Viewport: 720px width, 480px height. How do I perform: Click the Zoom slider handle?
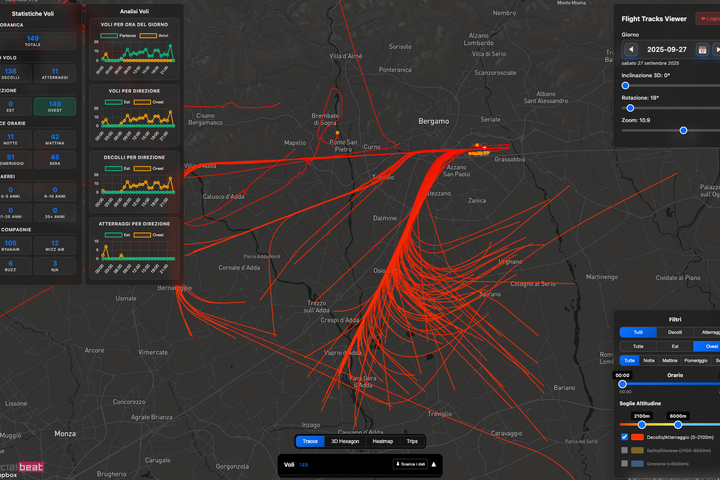click(683, 130)
